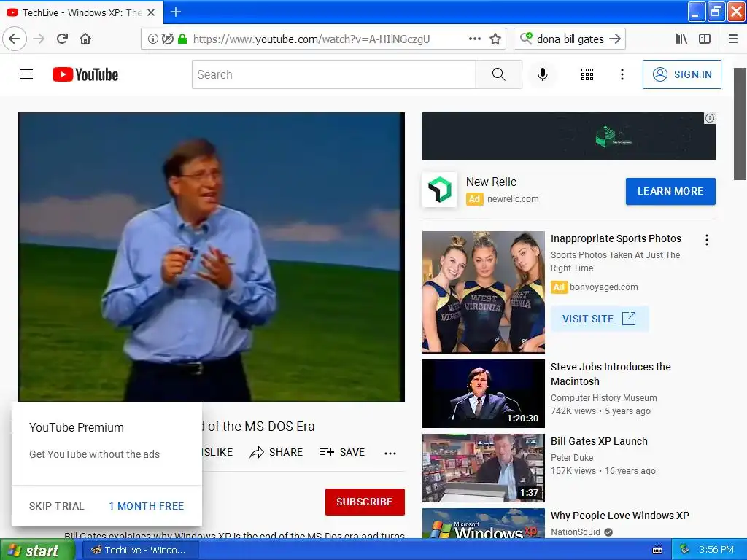Click the YouTube search magnifier button
The height and width of the screenshot is (560, 747).
[499, 74]
